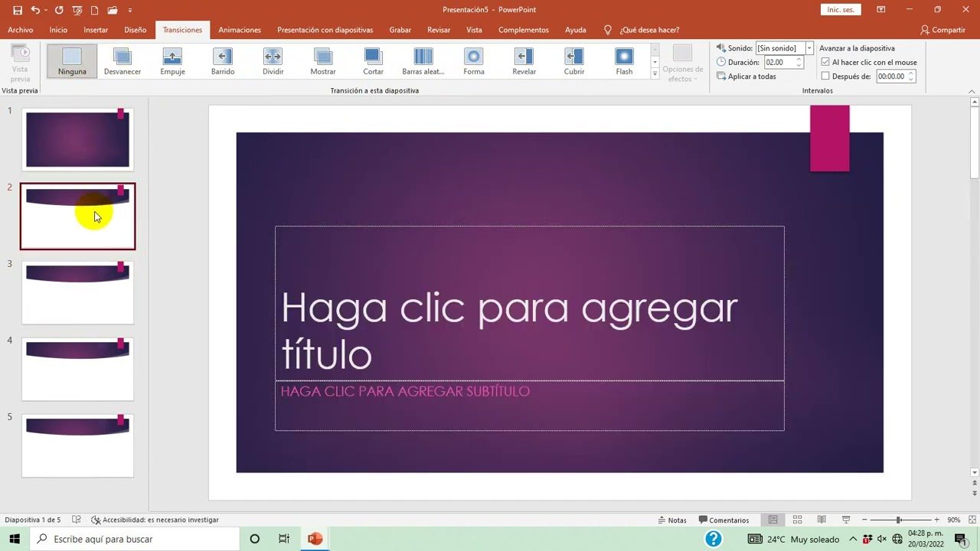980x551 pixels.
Task: Select slide 5 thumbnail
Action: click(77, 445)
